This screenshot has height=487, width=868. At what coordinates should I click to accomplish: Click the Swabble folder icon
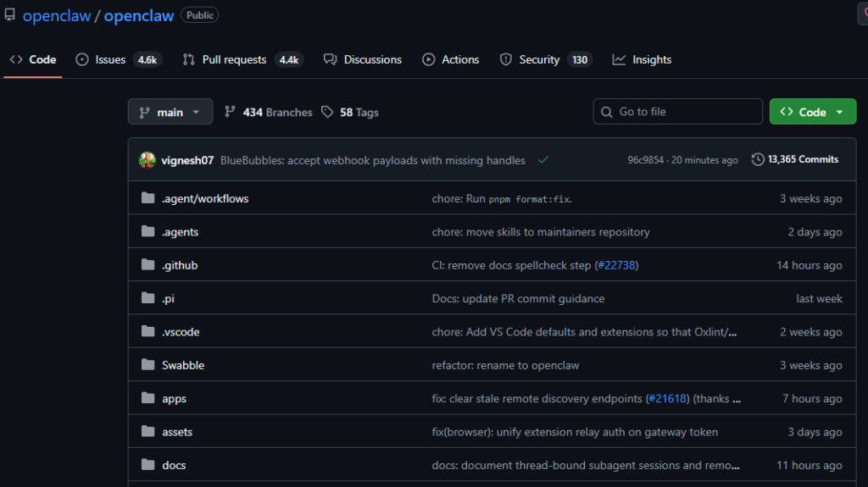148,365
